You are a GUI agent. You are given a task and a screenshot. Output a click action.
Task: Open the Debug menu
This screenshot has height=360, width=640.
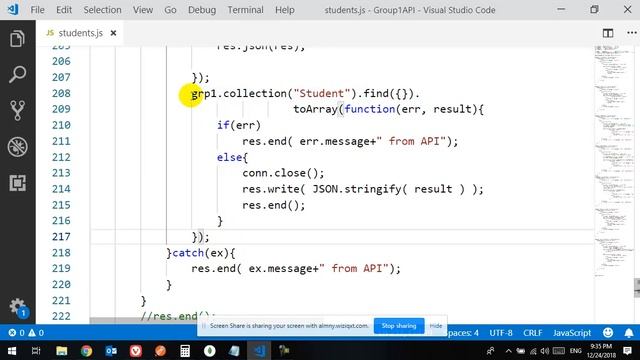point(202,10)
